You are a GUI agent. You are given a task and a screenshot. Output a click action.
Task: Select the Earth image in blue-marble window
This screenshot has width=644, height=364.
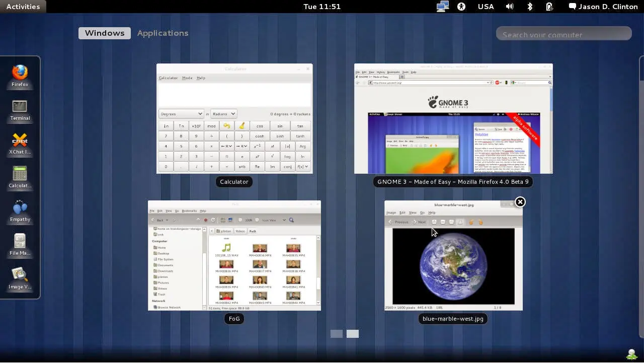pyautogui.click(x=453, y=266)
